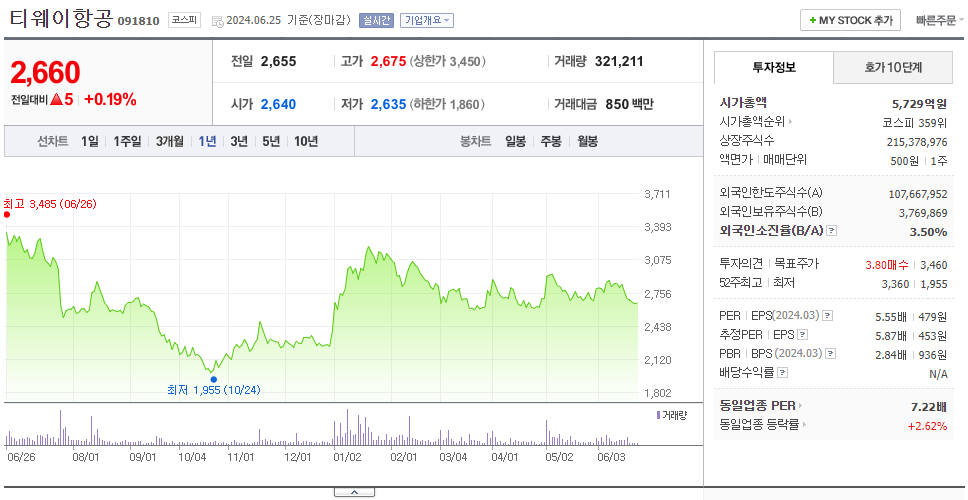Viewport: 968px width, 500px height.
Task: Click the PBR value 2.84배
Action: click(891, 355)
